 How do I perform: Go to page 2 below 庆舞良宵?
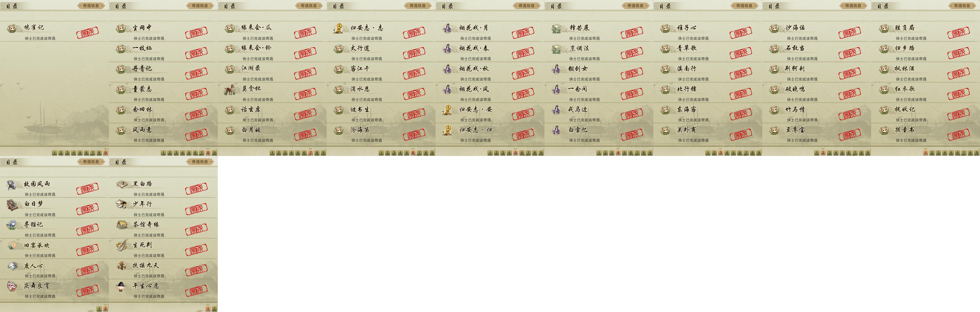click(105, 309)
